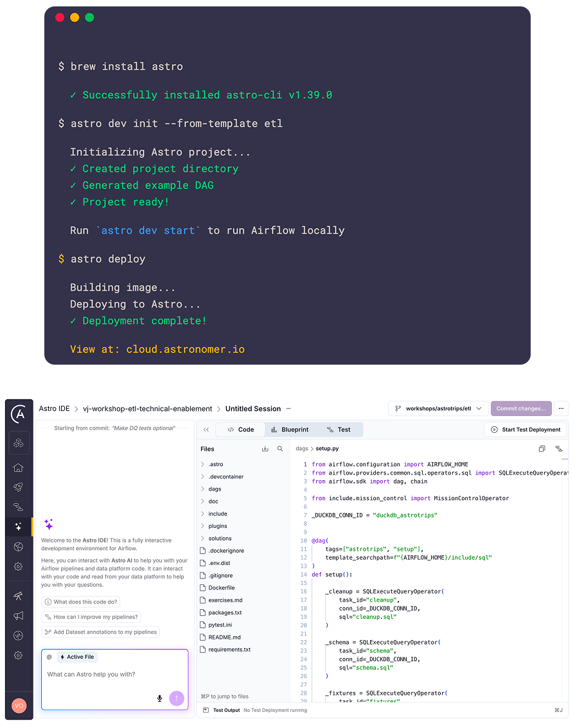Click the purple send arrow button

(x=177, y=698)
